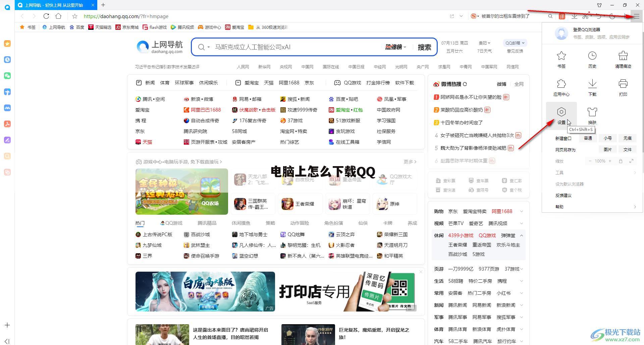Select the 腾讯精品 games tab

207,223
